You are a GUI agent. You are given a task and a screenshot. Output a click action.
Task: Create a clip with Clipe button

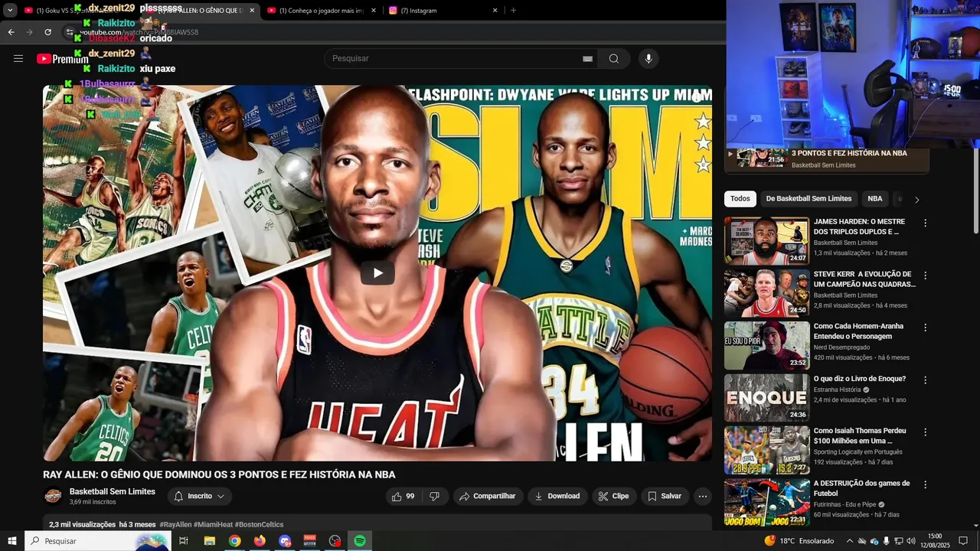613,496
